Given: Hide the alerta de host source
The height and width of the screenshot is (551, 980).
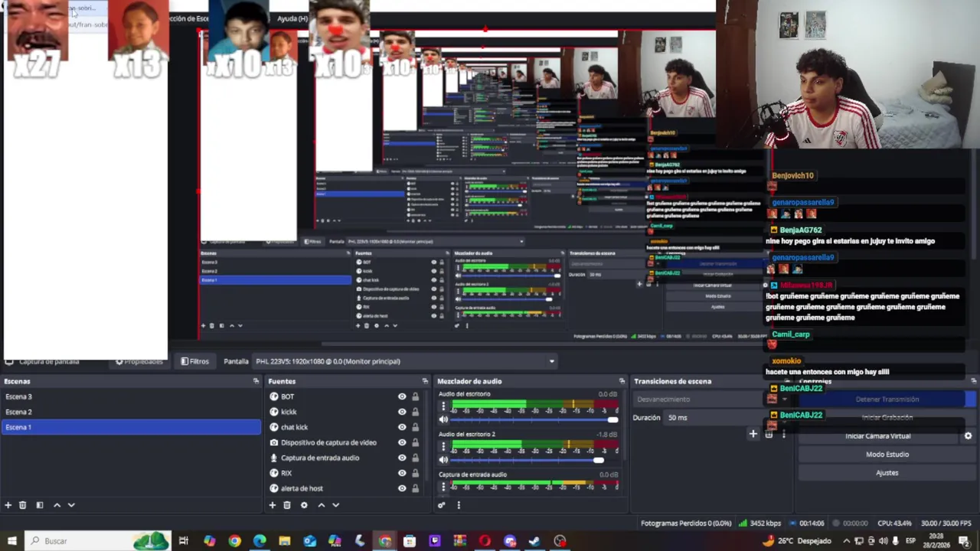Looking at the screenshot, I should tap(402, 488).
